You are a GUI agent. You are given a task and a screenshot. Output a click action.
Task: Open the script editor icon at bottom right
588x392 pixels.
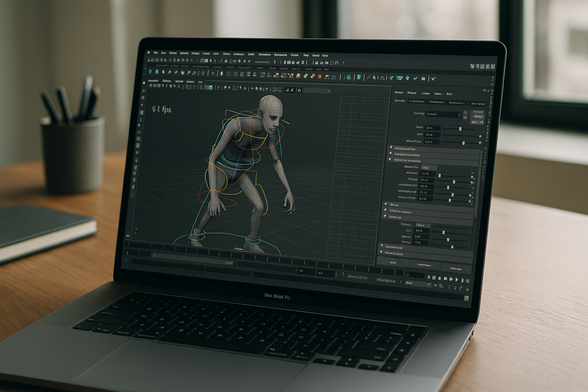pyautogui.click(x=466, y=298)
